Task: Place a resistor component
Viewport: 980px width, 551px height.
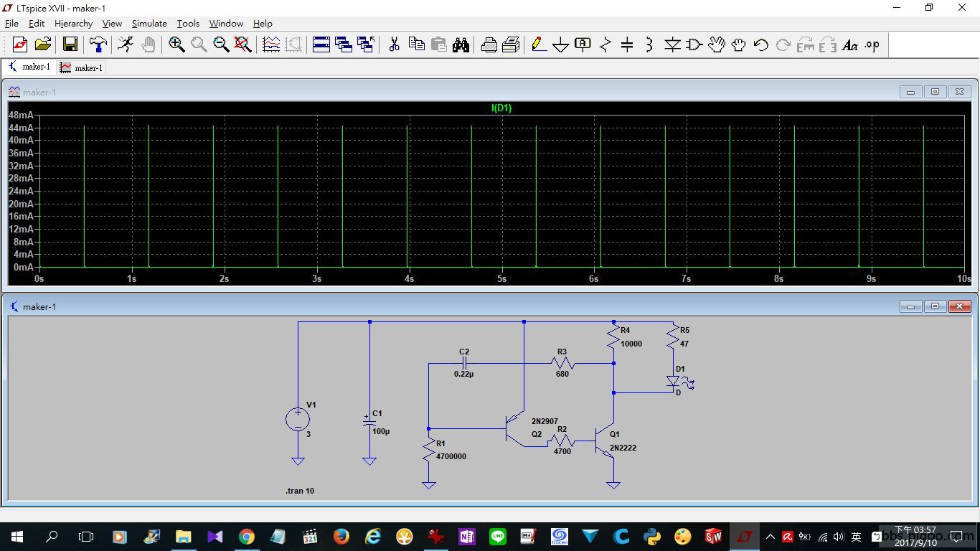Action: (x=606, y=44)
